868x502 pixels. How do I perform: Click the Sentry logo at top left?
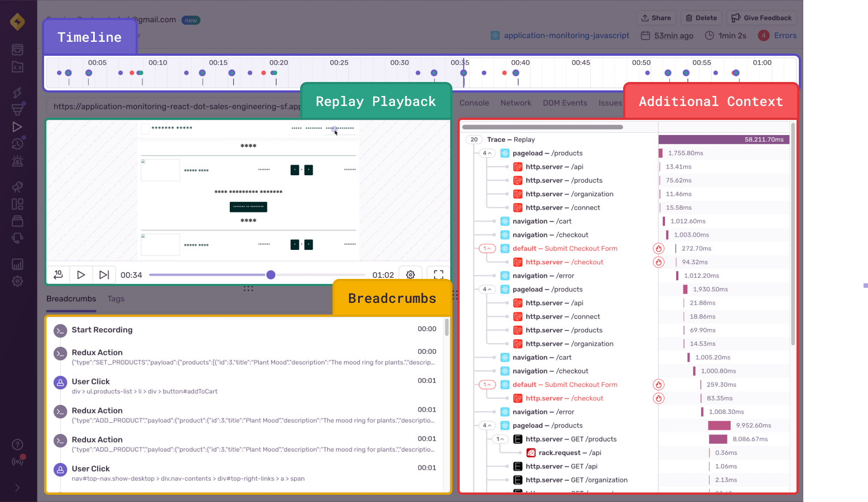click(x=17, y=22)
